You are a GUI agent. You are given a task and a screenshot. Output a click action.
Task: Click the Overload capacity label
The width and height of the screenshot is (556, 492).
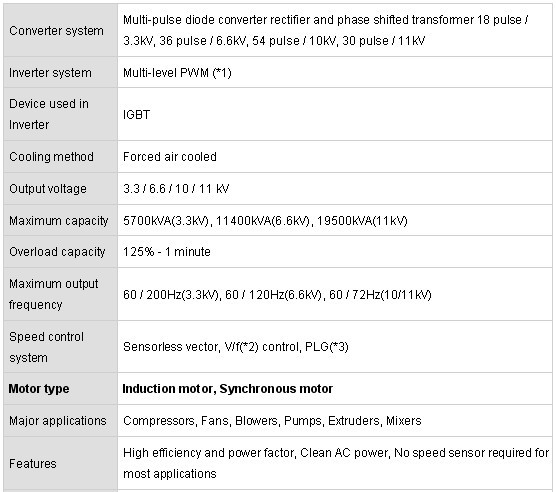tap(57, 252)
